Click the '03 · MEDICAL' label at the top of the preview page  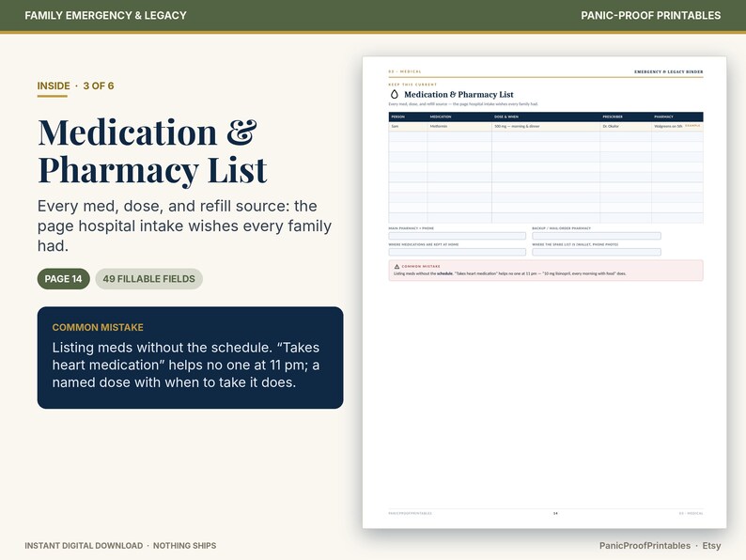point(405,71)
